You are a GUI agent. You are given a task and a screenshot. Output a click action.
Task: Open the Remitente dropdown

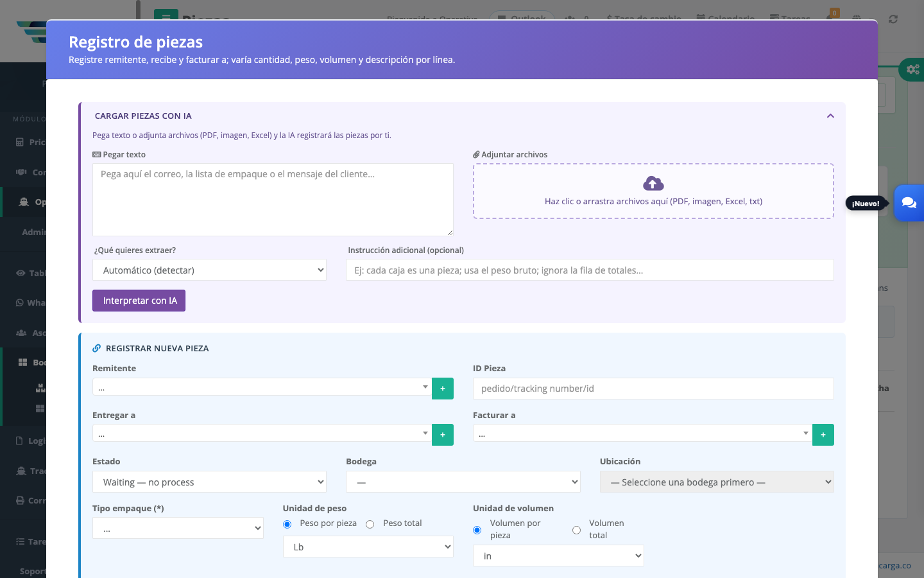(262, 387)
